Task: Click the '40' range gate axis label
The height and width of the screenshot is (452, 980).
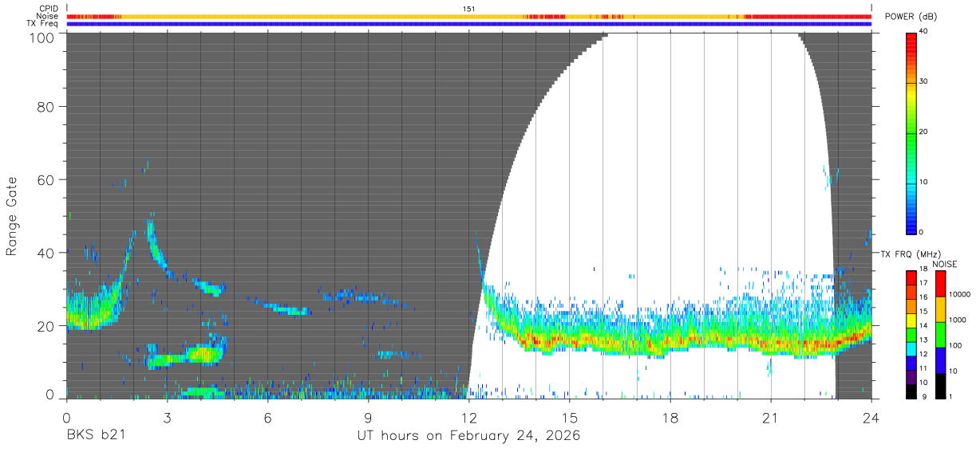Action: click(x=46, y=253)
